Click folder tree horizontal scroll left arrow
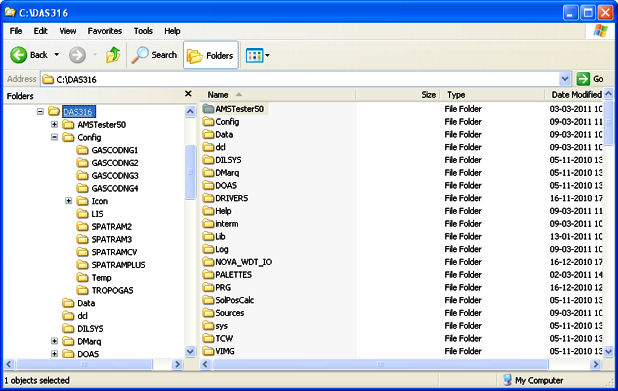This screenshot has height=391, width=618. 10,365
